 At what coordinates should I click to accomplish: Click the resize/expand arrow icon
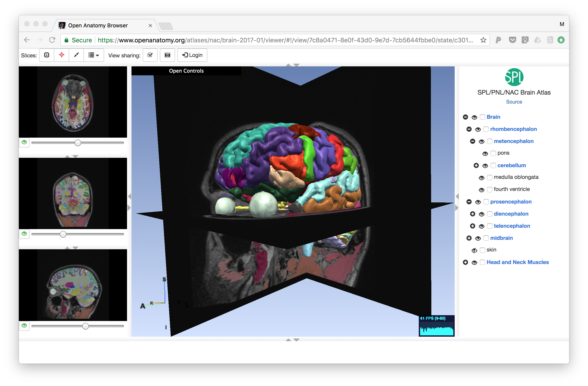click(76, 55)
